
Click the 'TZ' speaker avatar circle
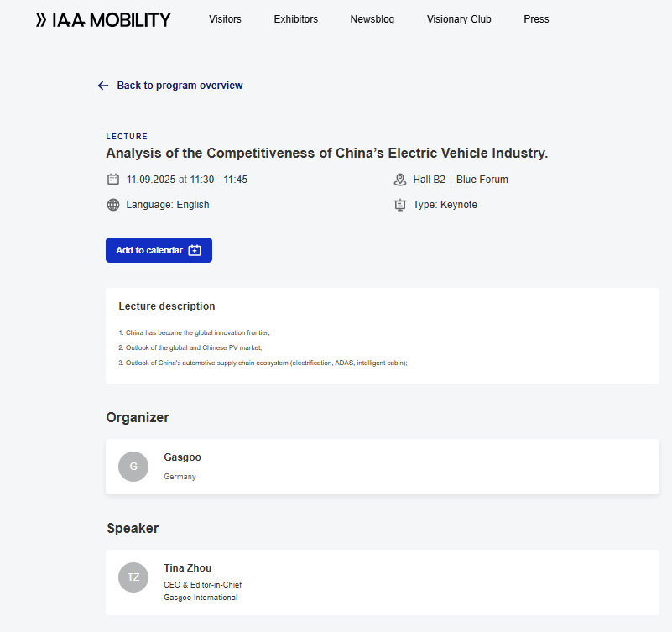tap(133, 577)
